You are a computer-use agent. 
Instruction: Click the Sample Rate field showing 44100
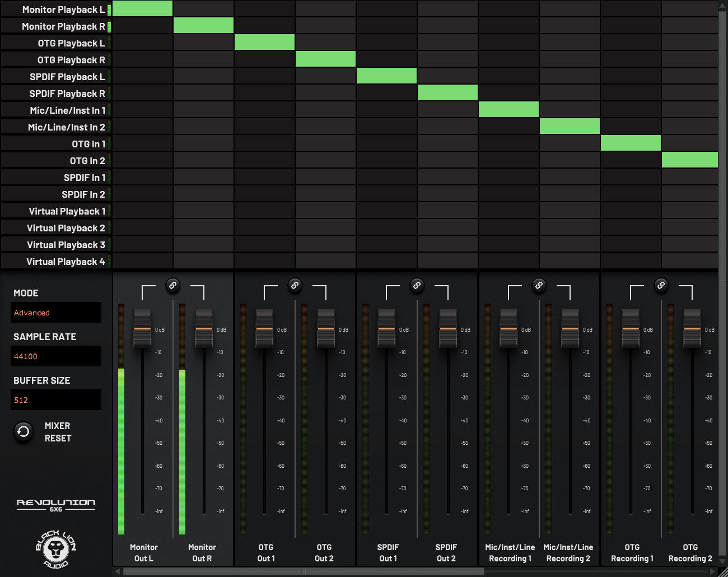pos(56,356)
